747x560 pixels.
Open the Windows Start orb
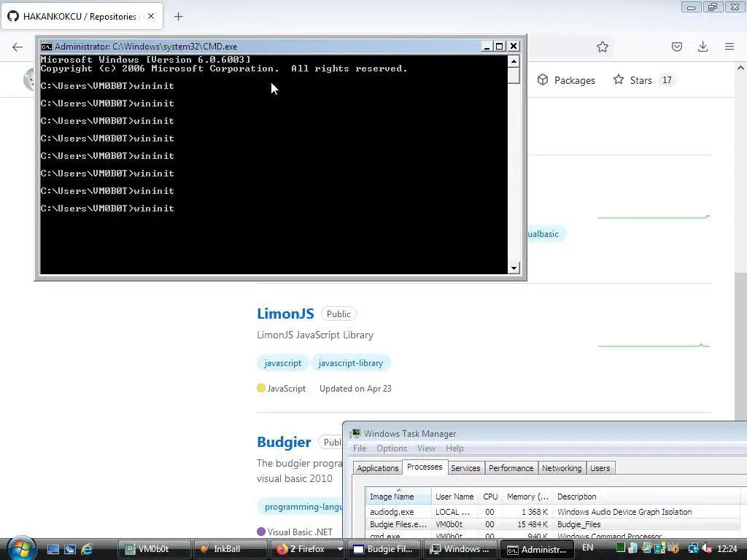point(21,548)
